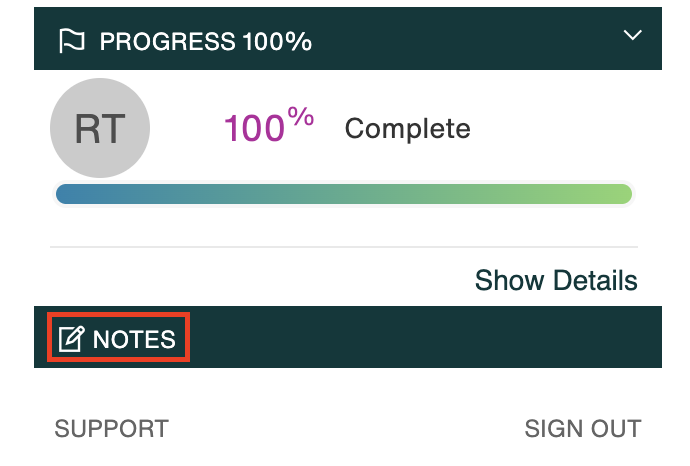Open the SUPPORT link

tap(111, 429)
